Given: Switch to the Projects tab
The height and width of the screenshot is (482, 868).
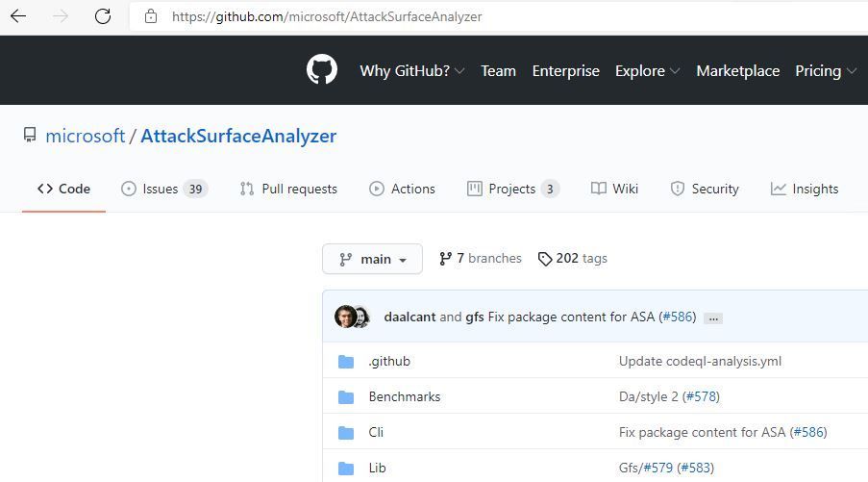Looking at the screenshot, I should (x=512, y=189).
